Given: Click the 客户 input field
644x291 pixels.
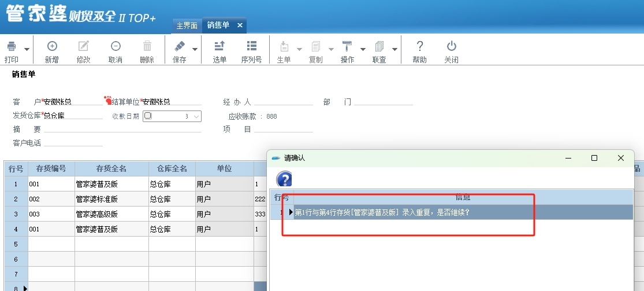Looking at the screenshot, I should [x=73, y=102].
